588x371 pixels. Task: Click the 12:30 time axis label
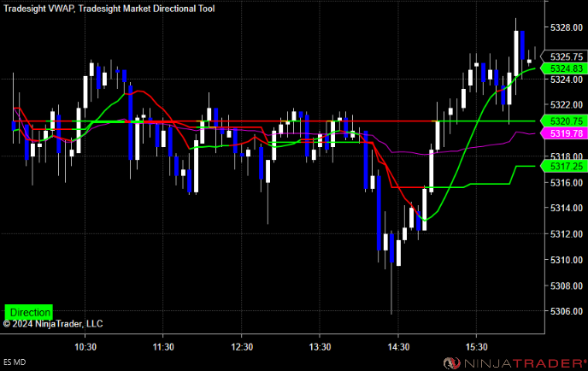coord(242,347)
